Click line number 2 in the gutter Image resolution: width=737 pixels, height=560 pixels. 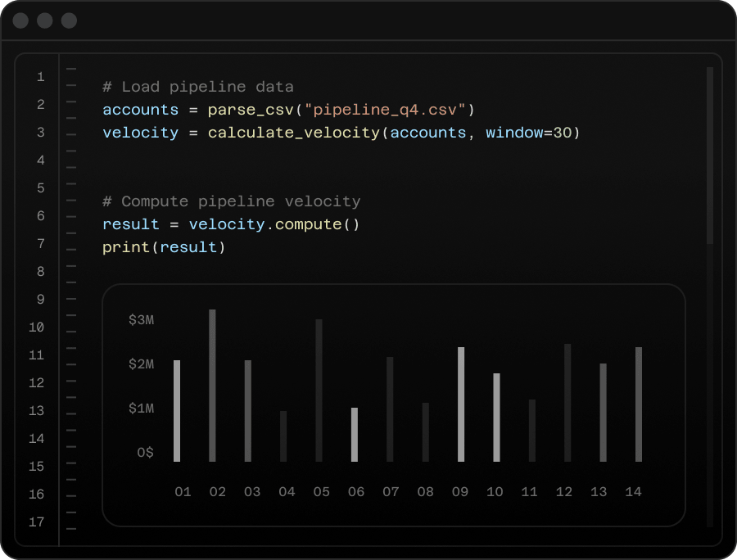point(41,104)
